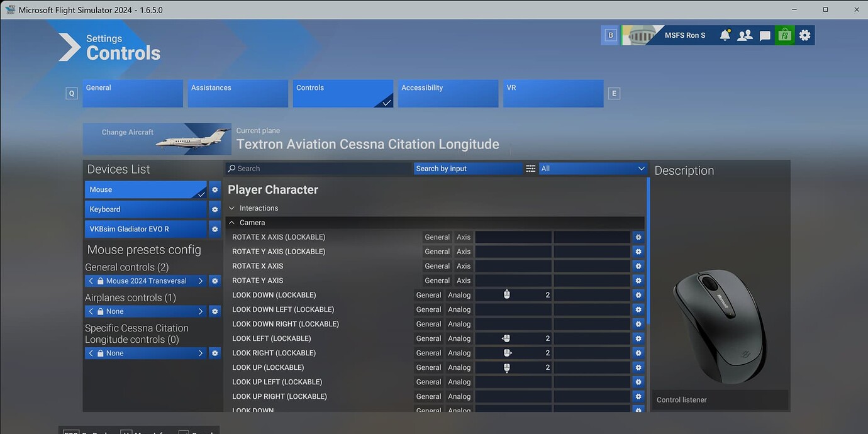Image resolution: width=868 pixels, height=434 pixels.
Task: Open the friends list icon
Action: coord(745,35)
